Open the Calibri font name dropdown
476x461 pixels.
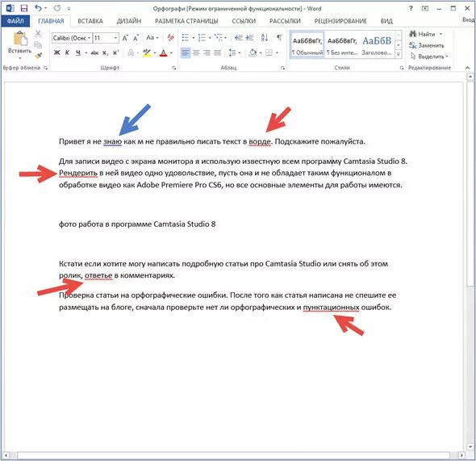pos(90,38)
